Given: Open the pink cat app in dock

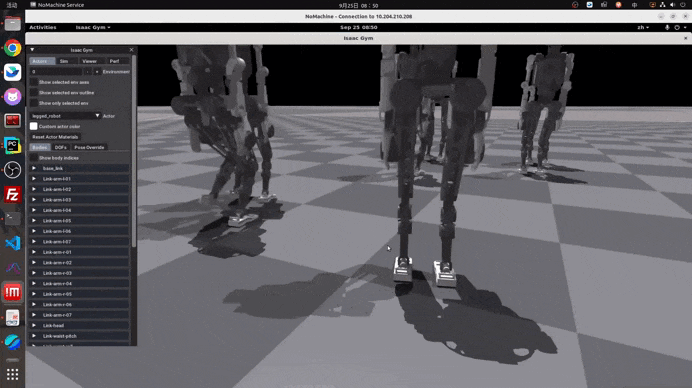Looking at the screenshot, I should pos(12,96).
